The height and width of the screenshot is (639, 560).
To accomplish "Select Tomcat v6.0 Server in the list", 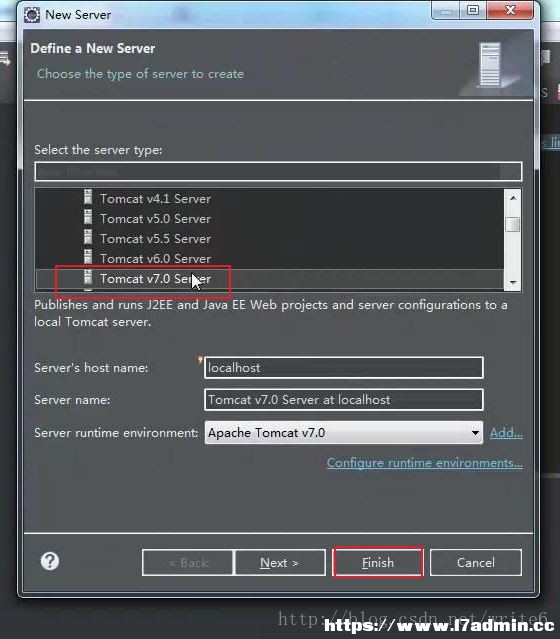I will (x=270, y=259).
